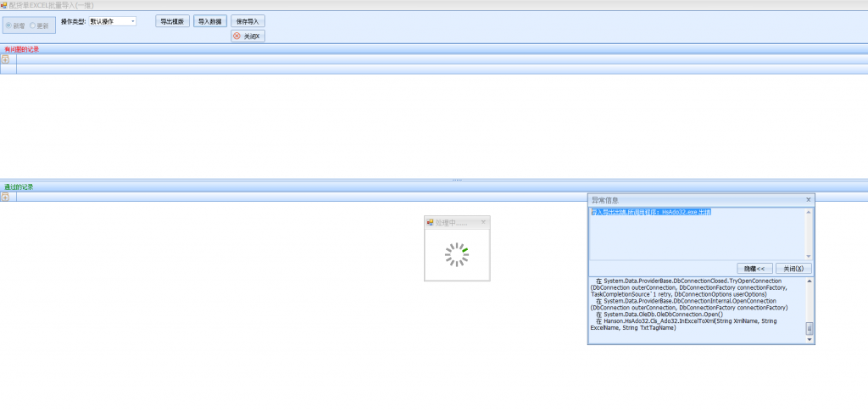Expand the grid under 通过的记录
868x412 pixels.
tap(6, 197)
